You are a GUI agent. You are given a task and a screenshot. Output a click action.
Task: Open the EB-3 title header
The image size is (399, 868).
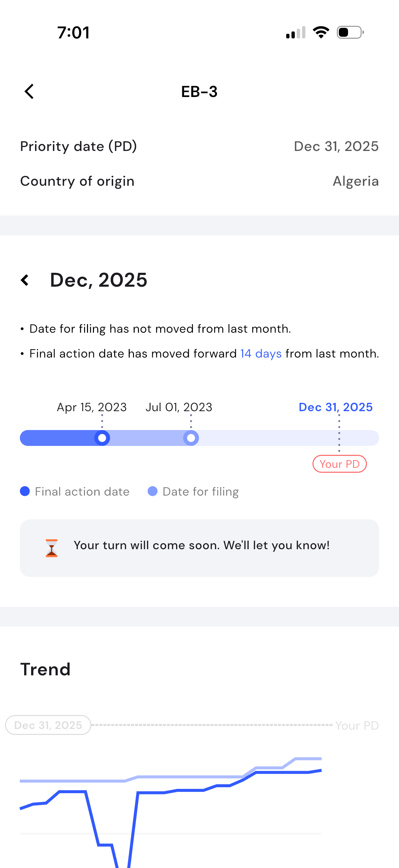(x=199, y=91)
